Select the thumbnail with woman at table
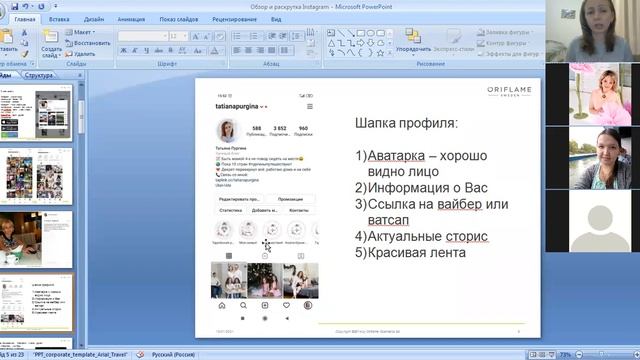The width and height of the screenshot is (640, 360). coord(36,240)
